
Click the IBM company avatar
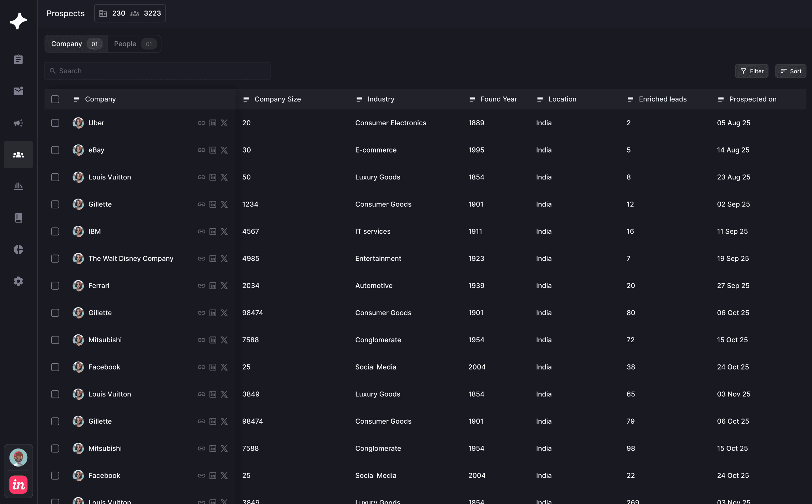tap(78, 232)
